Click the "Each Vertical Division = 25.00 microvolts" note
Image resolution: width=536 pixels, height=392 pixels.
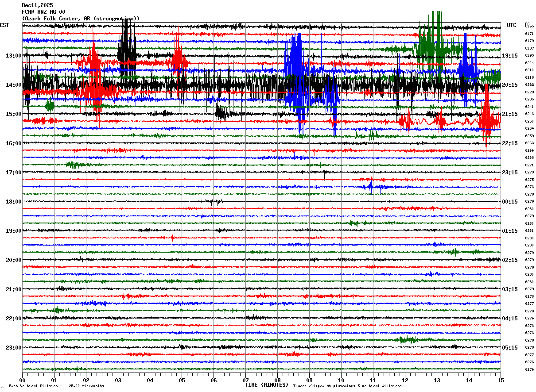tap(56, 386)
